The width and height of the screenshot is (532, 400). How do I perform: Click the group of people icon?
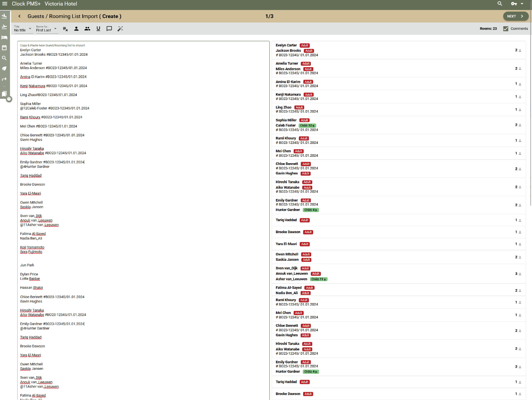(87, 29)
